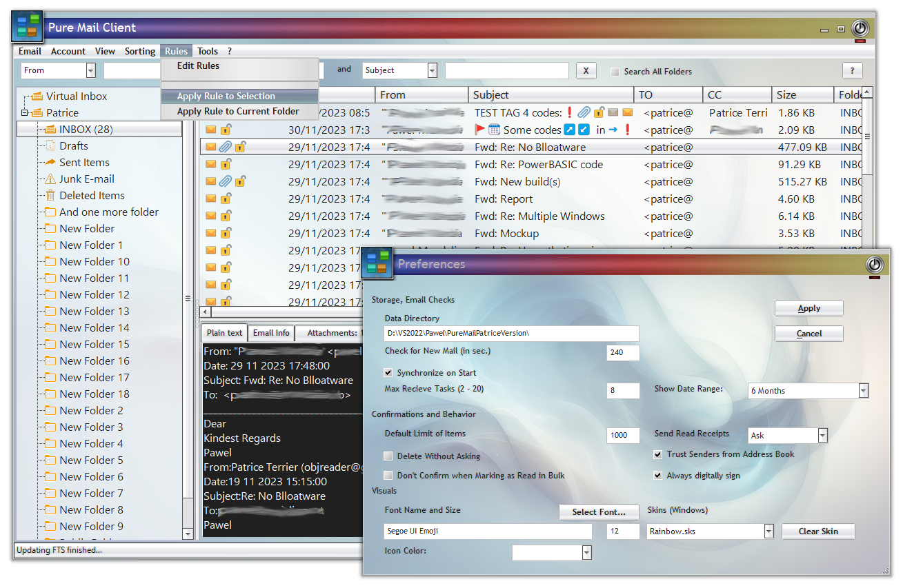The image size is (903, 588).
Task: Click the Junk E-mail warning icon
Action: (x=50, y=179)
